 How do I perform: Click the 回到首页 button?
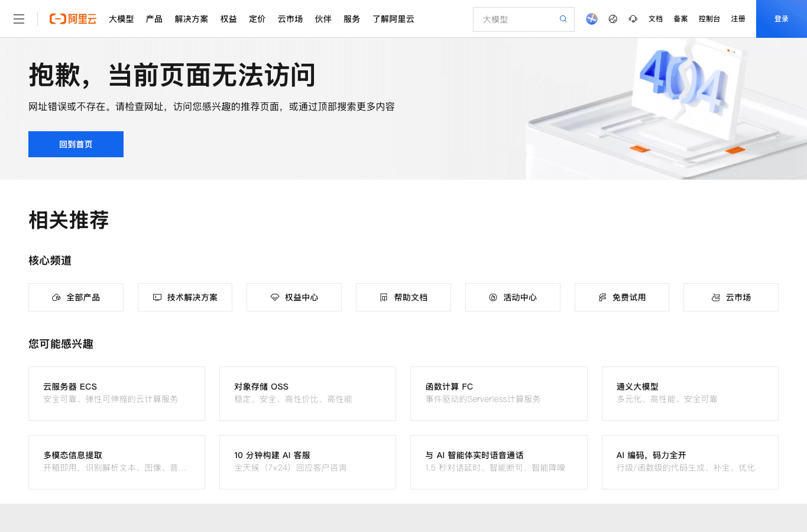pos(76,144)
